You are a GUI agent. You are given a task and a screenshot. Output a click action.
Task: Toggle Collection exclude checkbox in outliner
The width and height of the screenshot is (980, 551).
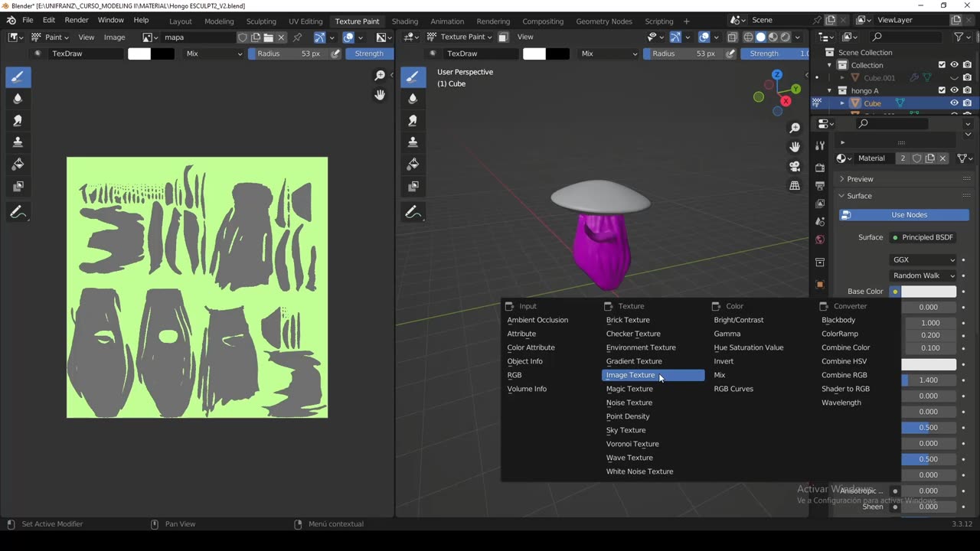[x=942, y=65]
